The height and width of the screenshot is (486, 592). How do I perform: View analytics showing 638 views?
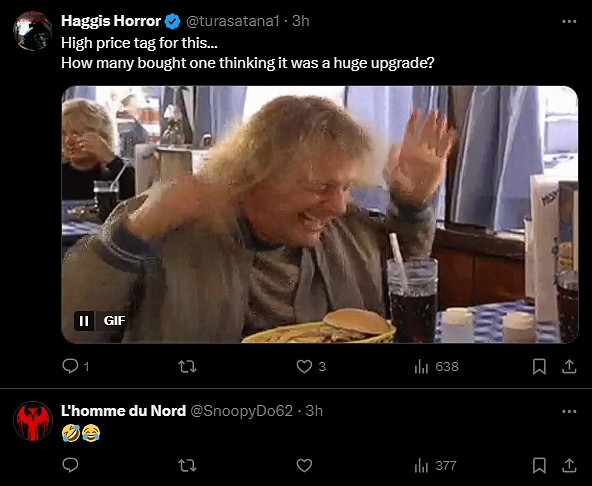pyautogui.click(x=436, y=366)
